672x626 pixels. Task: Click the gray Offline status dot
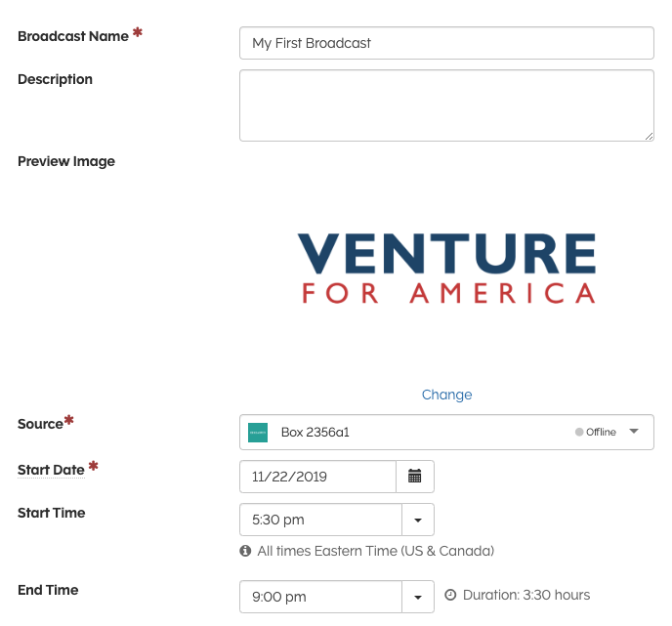(579, 432)
